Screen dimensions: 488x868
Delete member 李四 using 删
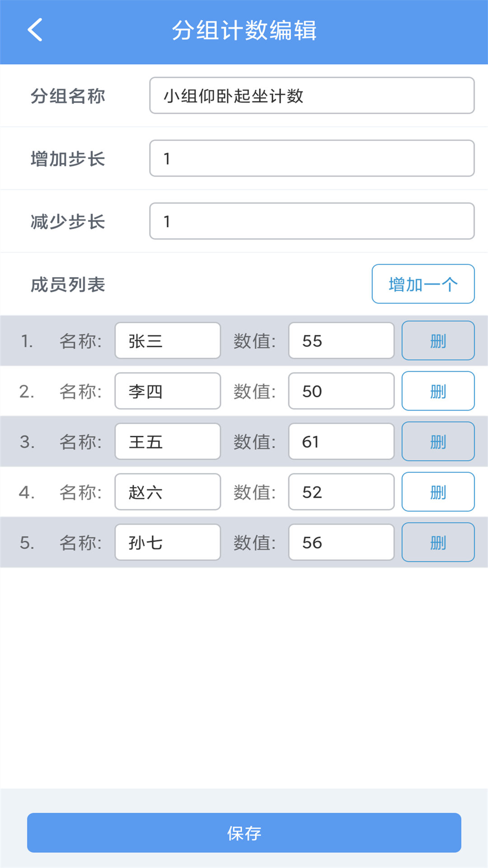click(x=437, y=391)
